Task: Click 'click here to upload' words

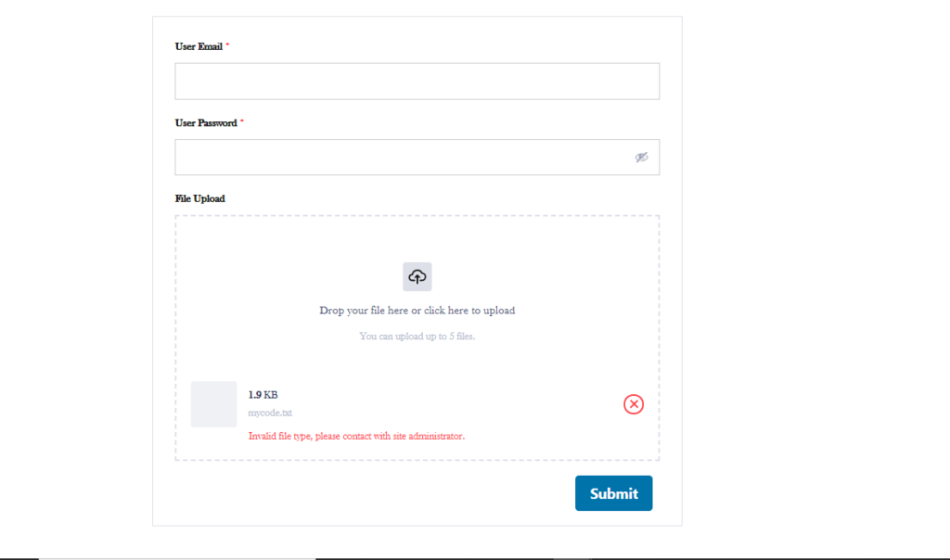Action: 469,311
